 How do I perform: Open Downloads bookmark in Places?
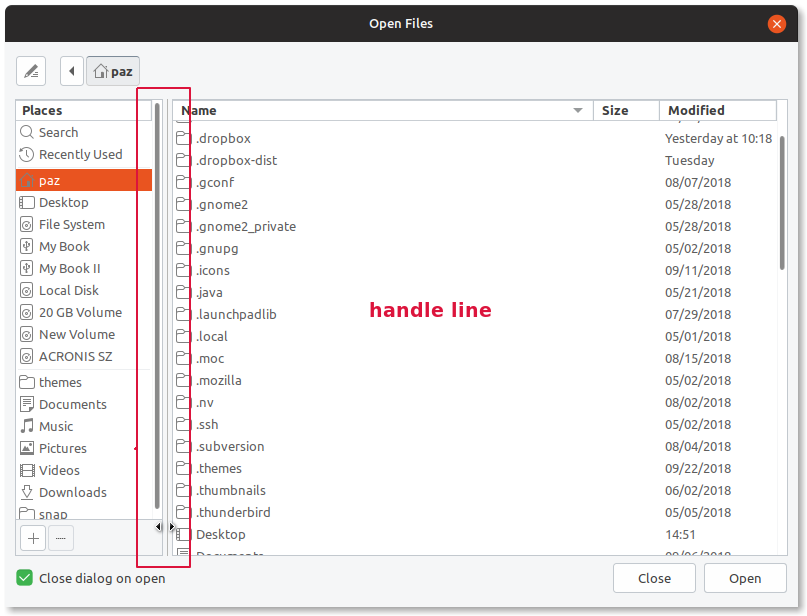tap(84, 492)
